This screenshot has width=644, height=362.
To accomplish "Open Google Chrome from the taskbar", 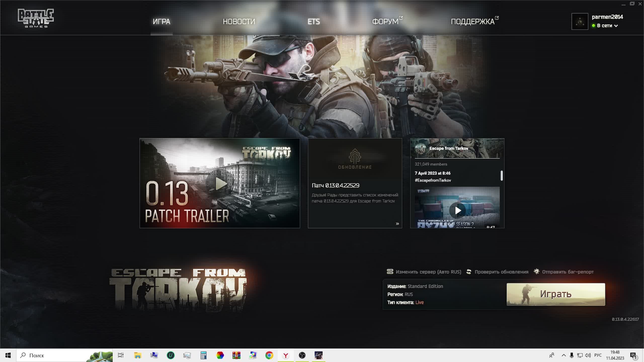I will pyautogui.click(x=269, y=355).
